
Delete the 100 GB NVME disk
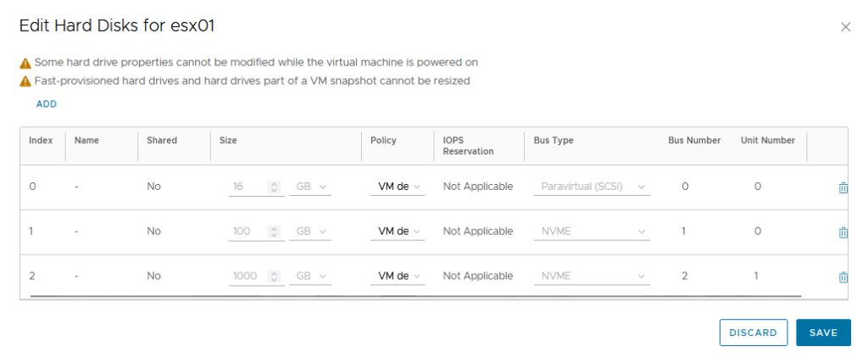pos(843,232)
